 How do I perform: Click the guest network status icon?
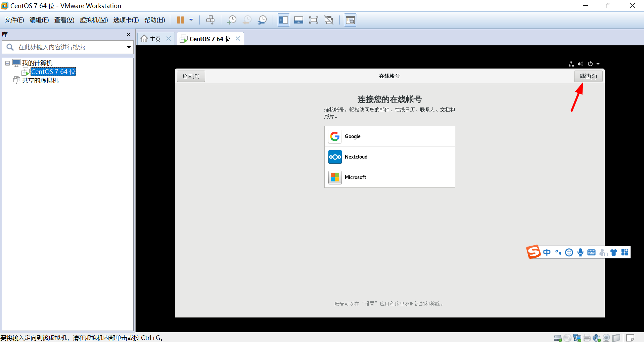[571, 64]
